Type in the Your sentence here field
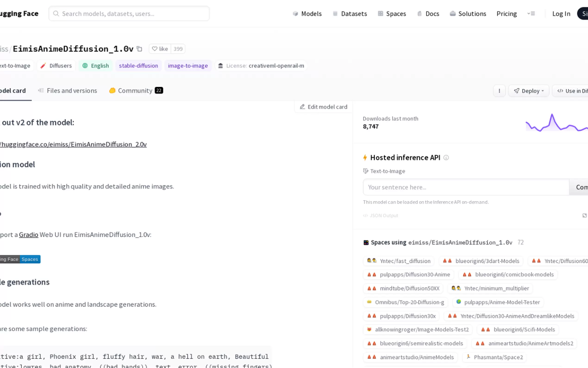This screenshot has width=588, height=368. pos(466,187)
